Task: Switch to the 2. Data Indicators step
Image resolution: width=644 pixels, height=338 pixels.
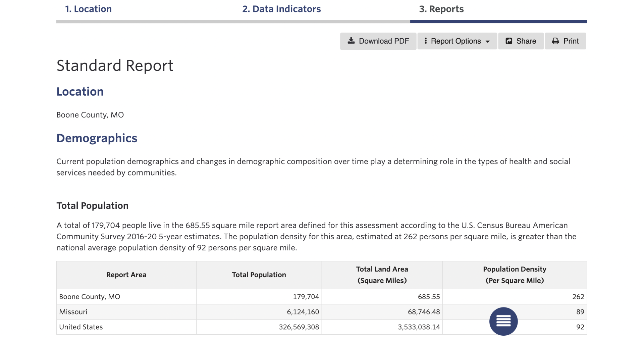Action: [x=281, y=9]
